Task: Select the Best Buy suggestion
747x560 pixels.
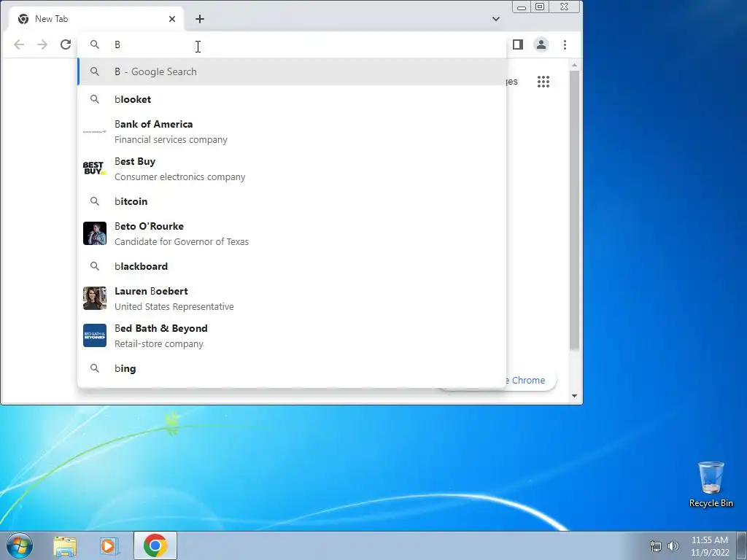Action: (292, 168)
